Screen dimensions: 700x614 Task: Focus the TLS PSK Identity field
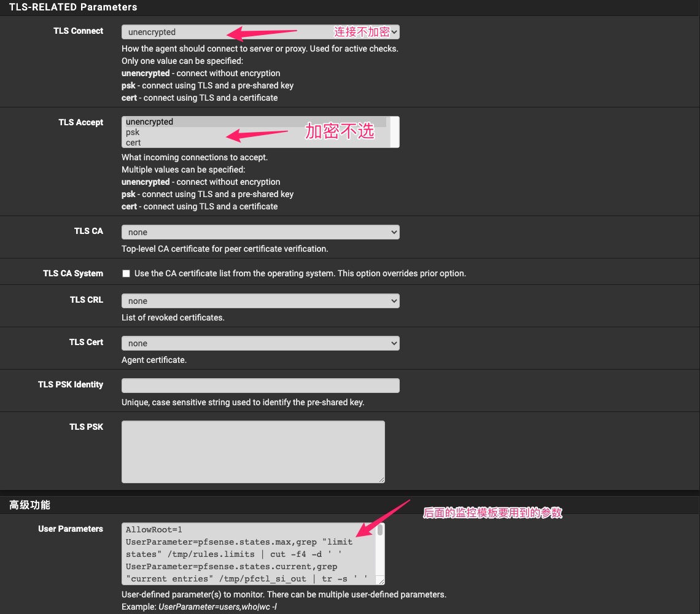(260, 386)
